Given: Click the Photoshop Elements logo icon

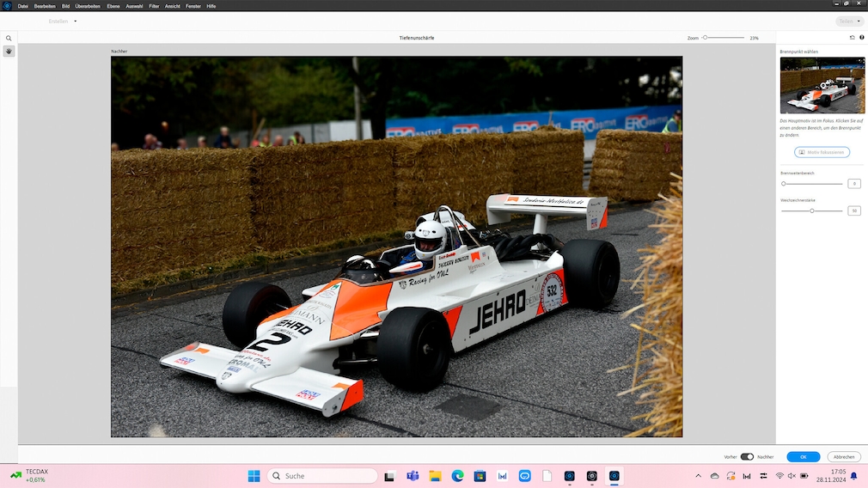Looking at the screenshot, I should 7,5.
